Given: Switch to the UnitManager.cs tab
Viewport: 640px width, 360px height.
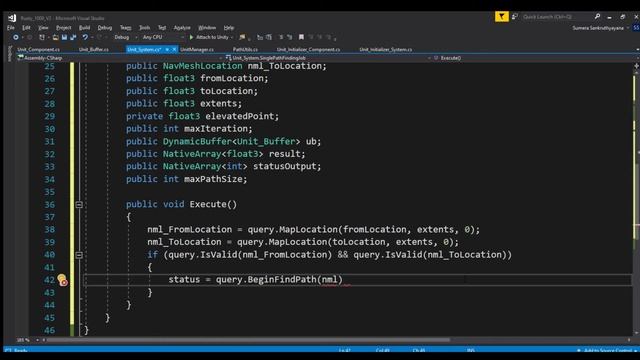Looking at the screenshot, I should pos(197,49).
